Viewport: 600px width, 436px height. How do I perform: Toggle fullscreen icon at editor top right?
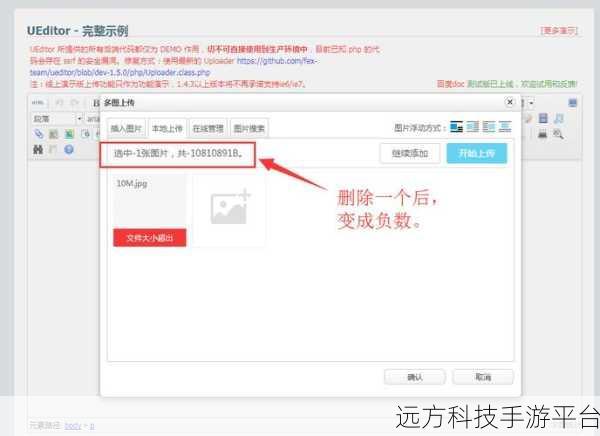tap(572, 103)
